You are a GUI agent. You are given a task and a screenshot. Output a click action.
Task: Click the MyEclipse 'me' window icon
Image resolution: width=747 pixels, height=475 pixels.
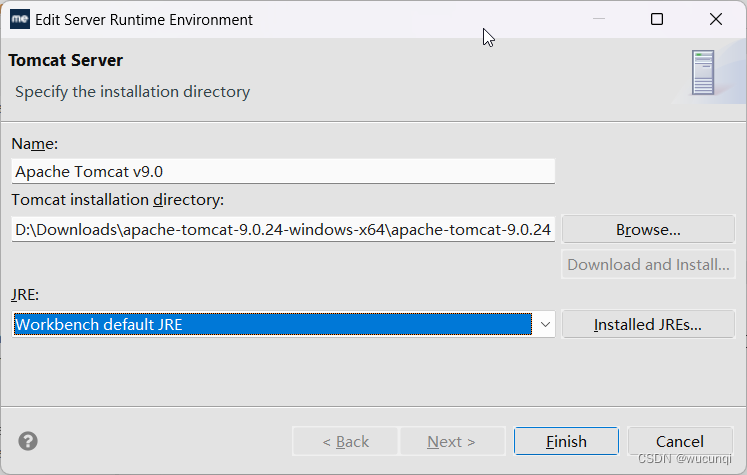coord(20,19)
